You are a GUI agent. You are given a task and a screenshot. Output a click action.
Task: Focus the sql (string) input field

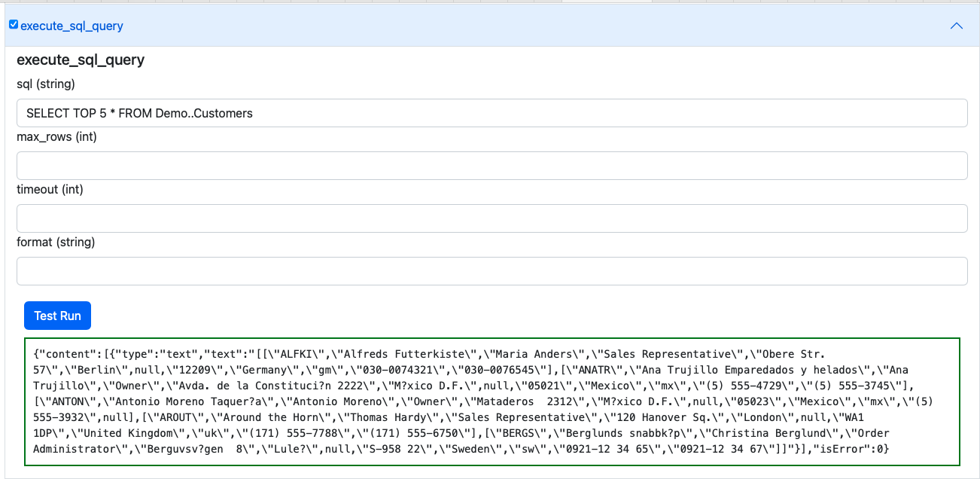[x=492, y=113]
